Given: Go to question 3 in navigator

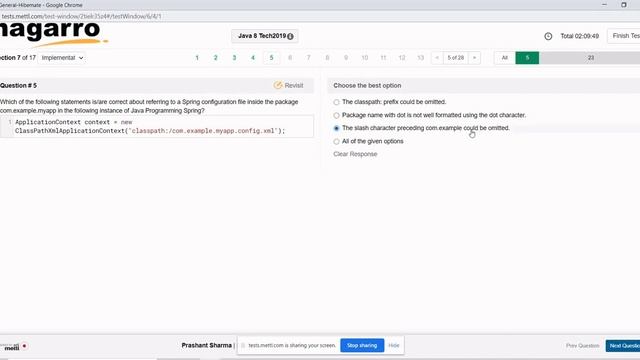Looking at the screenshot, I should coord(234,58).
